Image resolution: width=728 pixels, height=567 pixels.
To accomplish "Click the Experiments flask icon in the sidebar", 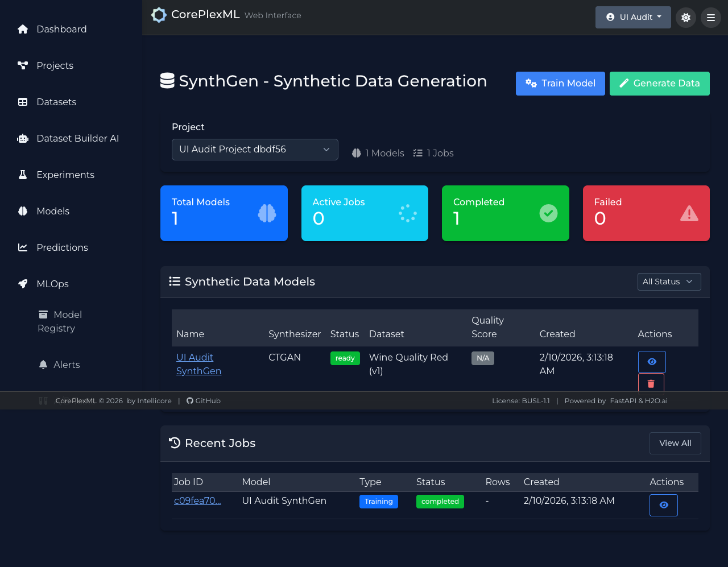I will click(23, 175).
